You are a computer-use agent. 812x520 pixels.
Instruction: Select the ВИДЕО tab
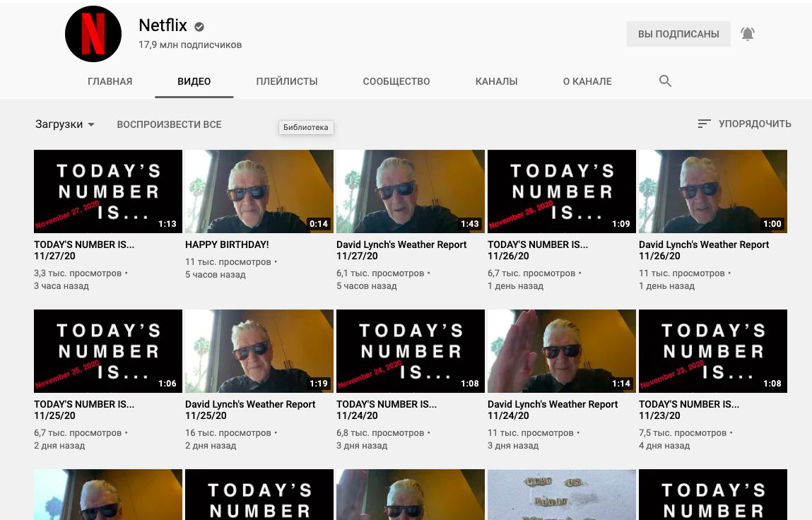click(x=194, y=81)
